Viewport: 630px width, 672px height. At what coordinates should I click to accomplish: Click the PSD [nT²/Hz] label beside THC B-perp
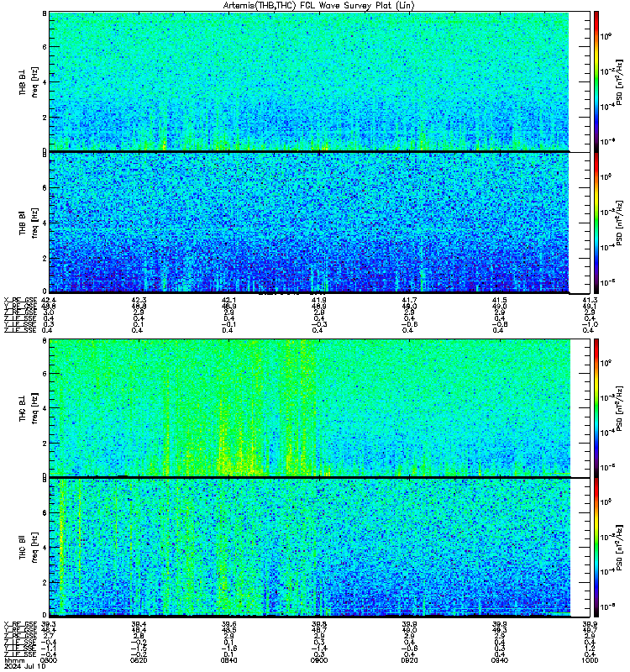click(619, 407)
